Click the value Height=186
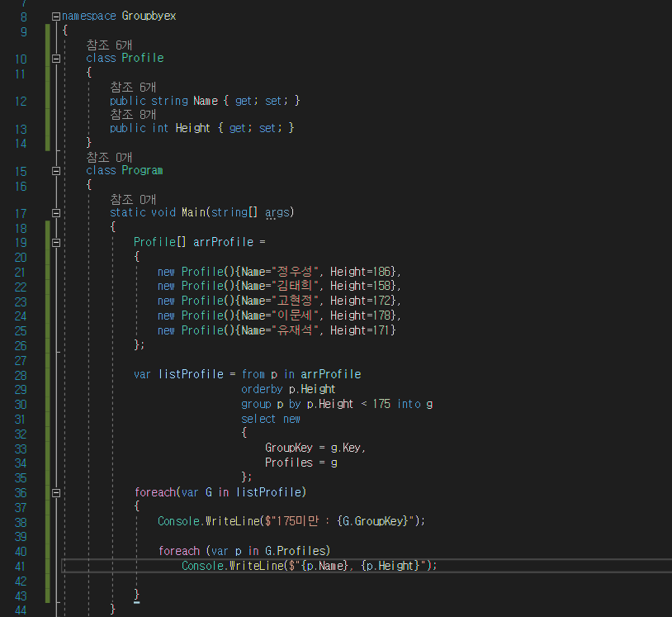The height and width of the screenshot is (617, 672). (x=360, y=272)
